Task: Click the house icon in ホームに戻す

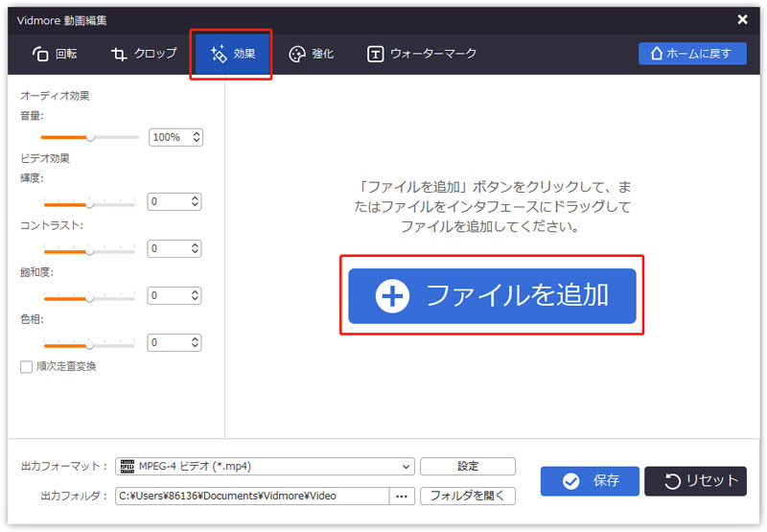Action: click(657, 53)
